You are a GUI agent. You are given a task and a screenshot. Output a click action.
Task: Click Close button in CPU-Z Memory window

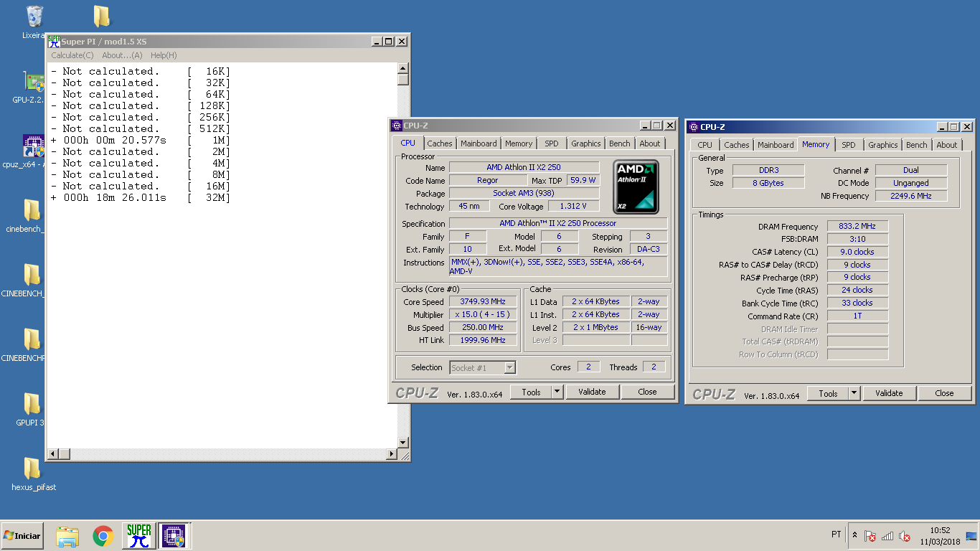[944, 393]
